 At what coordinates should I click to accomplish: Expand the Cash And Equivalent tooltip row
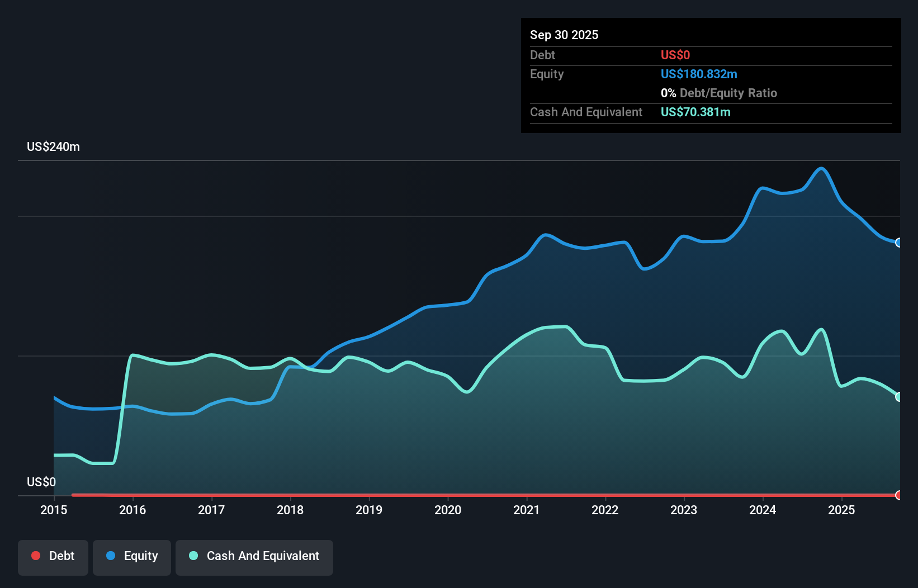pyautogui.click(x=586, y=112)
